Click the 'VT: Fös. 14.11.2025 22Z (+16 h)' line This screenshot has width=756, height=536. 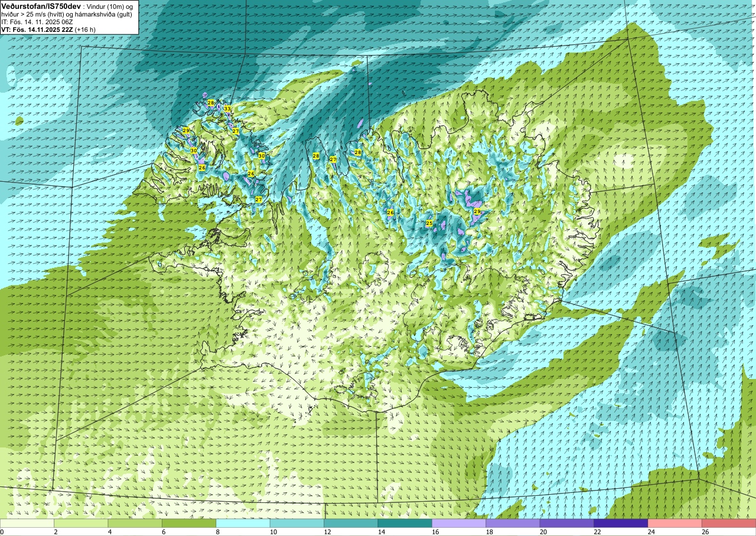click(x=48, y=30)
